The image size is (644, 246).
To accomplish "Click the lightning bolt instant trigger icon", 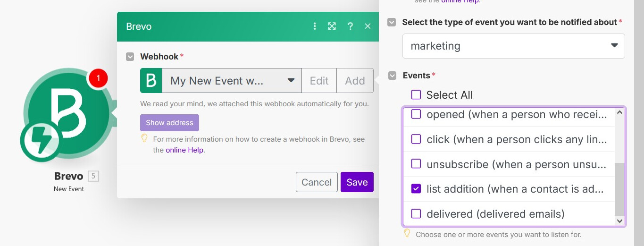I will coord(40,142).
